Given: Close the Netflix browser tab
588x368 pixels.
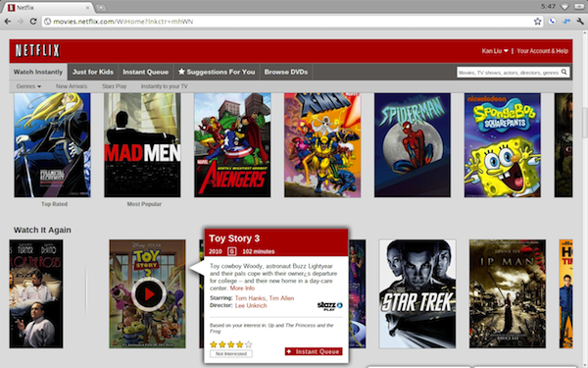Looking at the screenshot, I should (88, 8).
